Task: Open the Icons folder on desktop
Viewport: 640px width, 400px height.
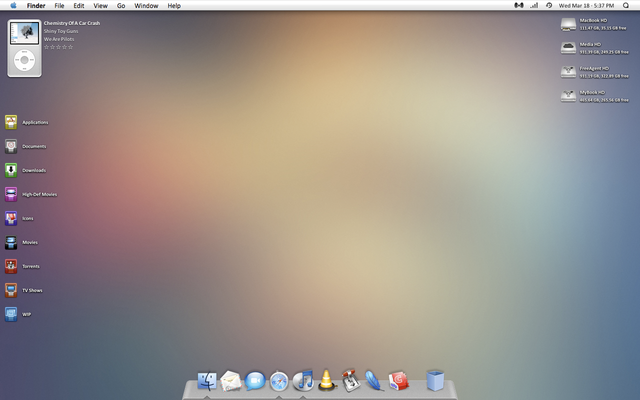Action: [11, 218]
